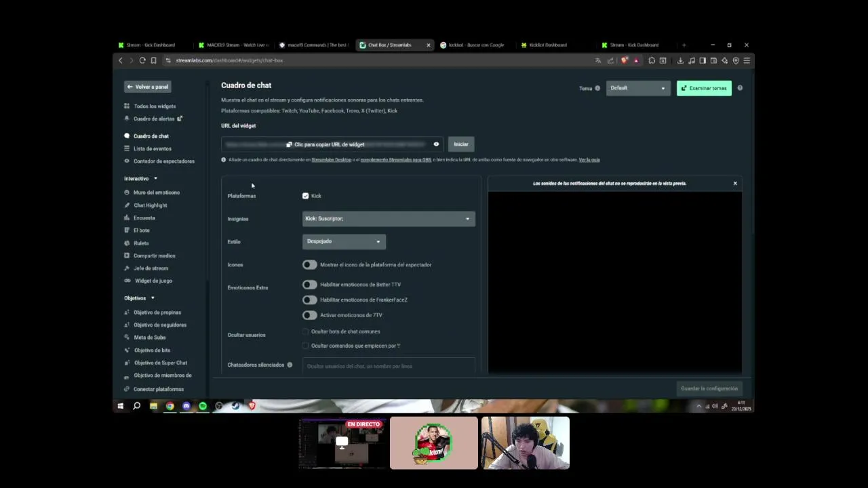Open Cuadro de alertas widget
This screenshot has height=488, width=868.
(x=153, y=119)
